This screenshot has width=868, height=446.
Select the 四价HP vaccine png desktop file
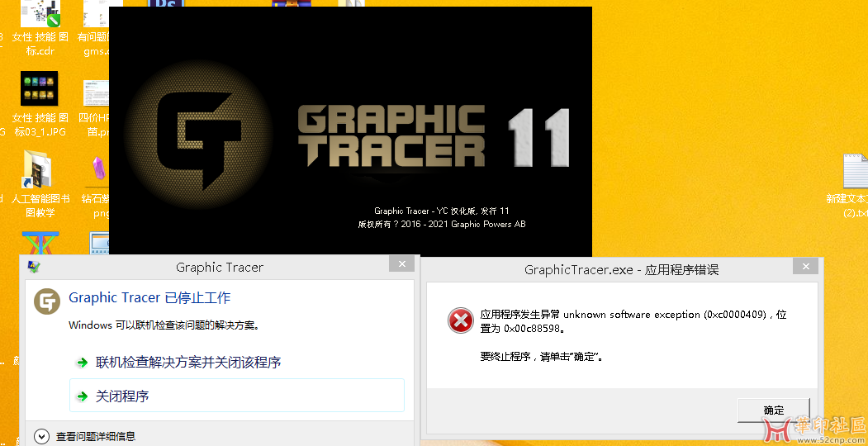(95, 107)
